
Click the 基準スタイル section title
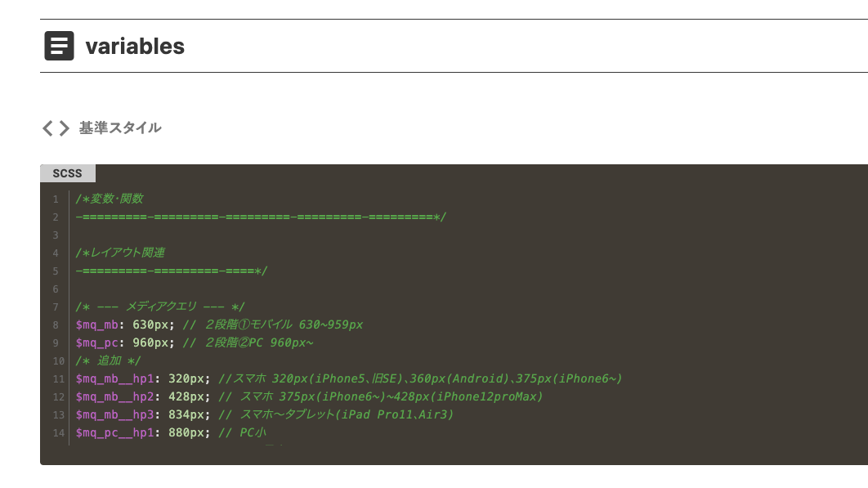pyautogui.click(x=120, y=128)
